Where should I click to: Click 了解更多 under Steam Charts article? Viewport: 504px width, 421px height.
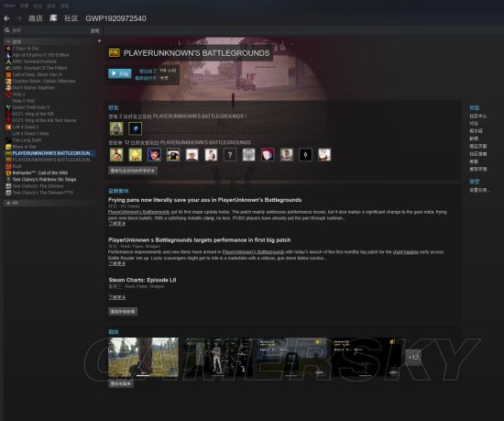click(117, 297)
